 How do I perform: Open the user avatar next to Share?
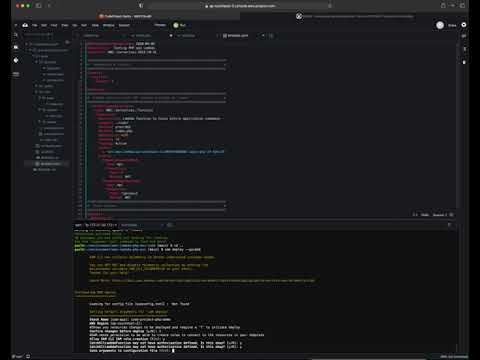pos(440,25)
